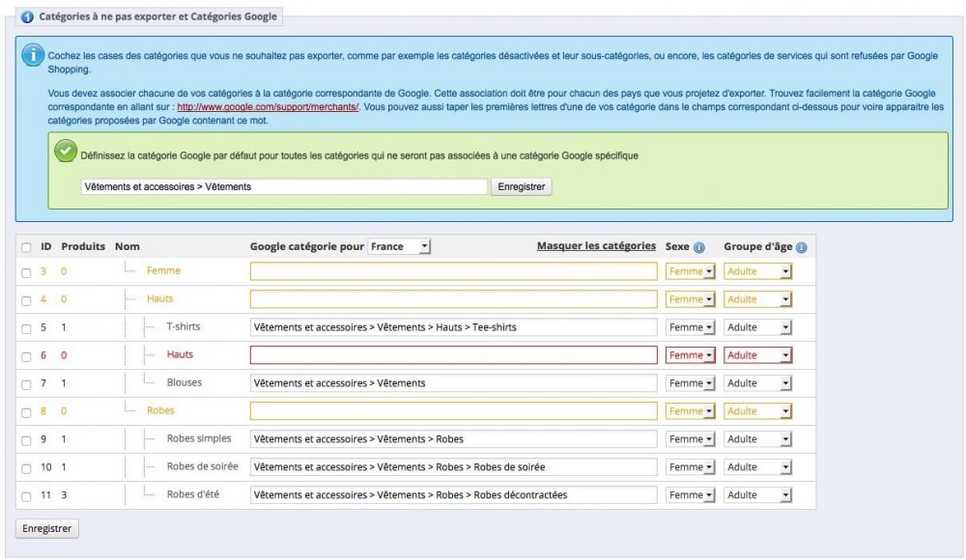
Task: Click the Robes décontractées category field
Action: point(453,494)
